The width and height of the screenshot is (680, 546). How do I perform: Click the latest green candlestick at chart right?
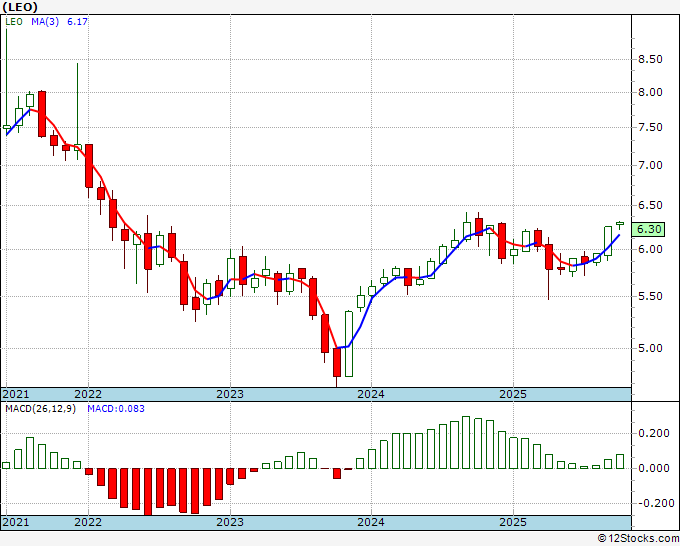click(x=620, y=224)
